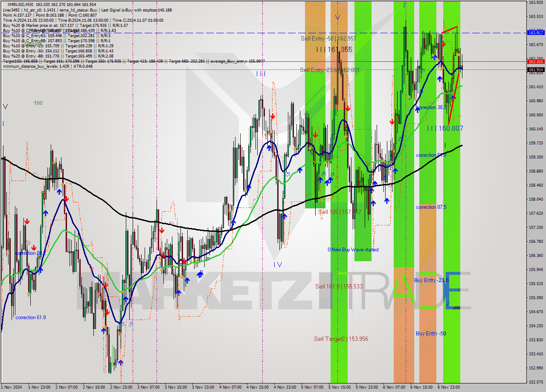The image size is (546, 392).
Task: Click the 'Sell 161.8 | 155.533' label
Action: pyautogui.click(x=339, y=286)
